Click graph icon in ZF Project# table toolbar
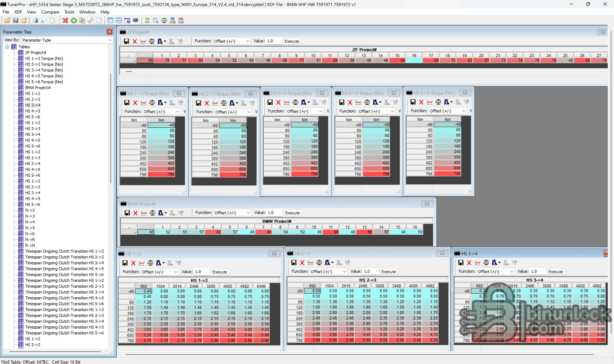This screenshot has width=614, height=364. coord(143,41)
